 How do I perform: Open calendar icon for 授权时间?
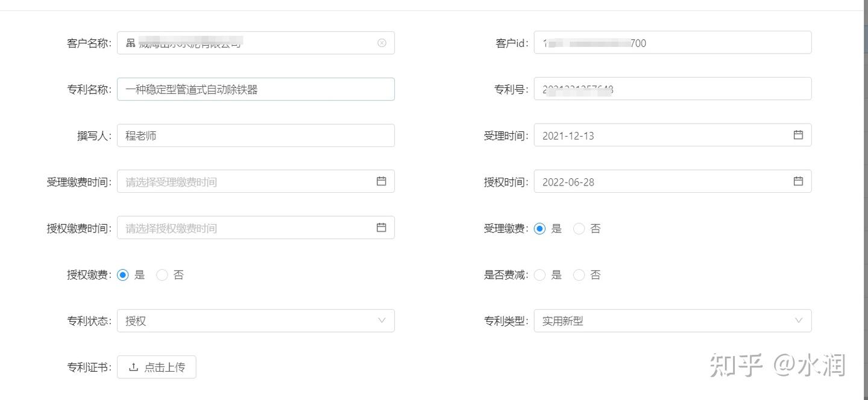[798, 181]
